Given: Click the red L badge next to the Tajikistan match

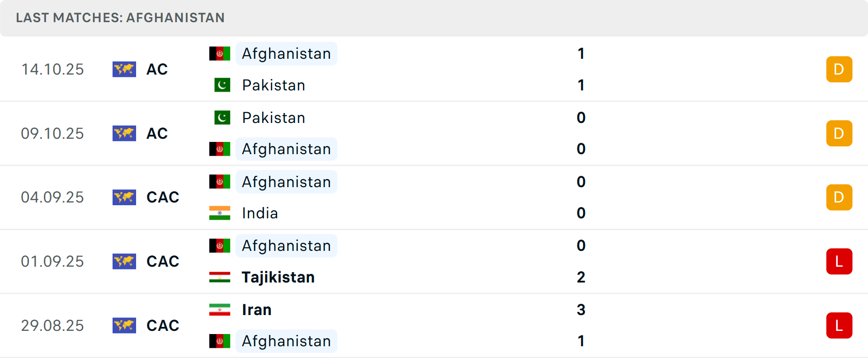Looking at the screenshot, I should click(839, 261).
